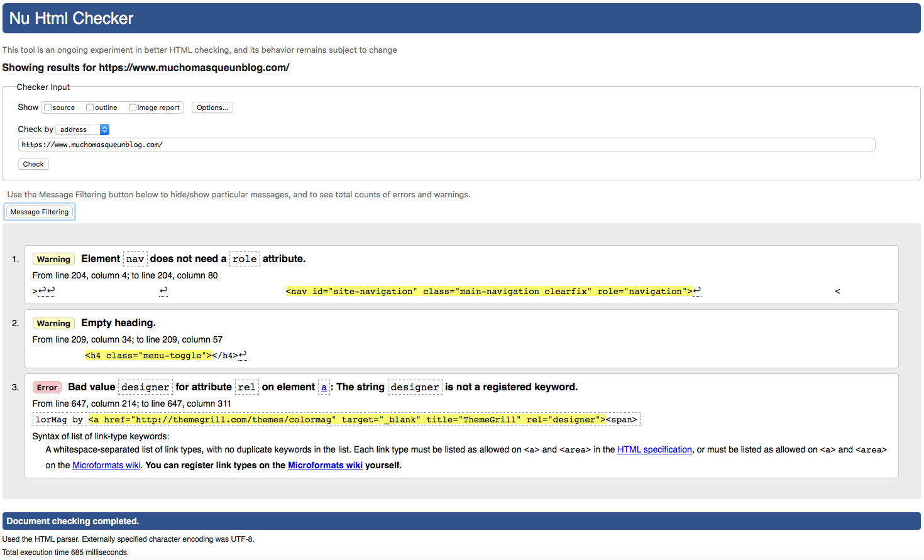Click 'Use the Message Filtering button below' text
Image resolution: width=924 pixels, height=560 pixels.
pyautogui.click(x=239, y=194)
